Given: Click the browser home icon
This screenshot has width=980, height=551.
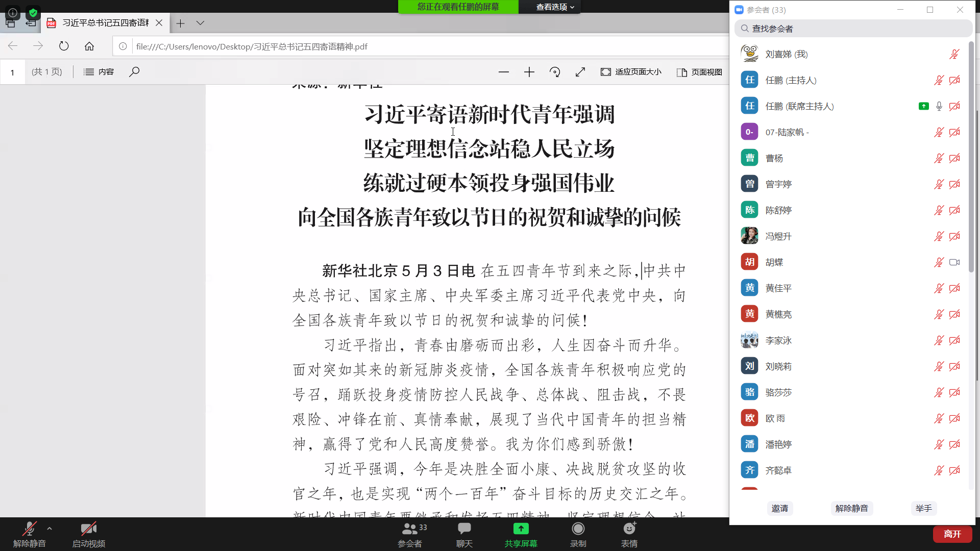Looking at the screenshot, I should 89,46.
